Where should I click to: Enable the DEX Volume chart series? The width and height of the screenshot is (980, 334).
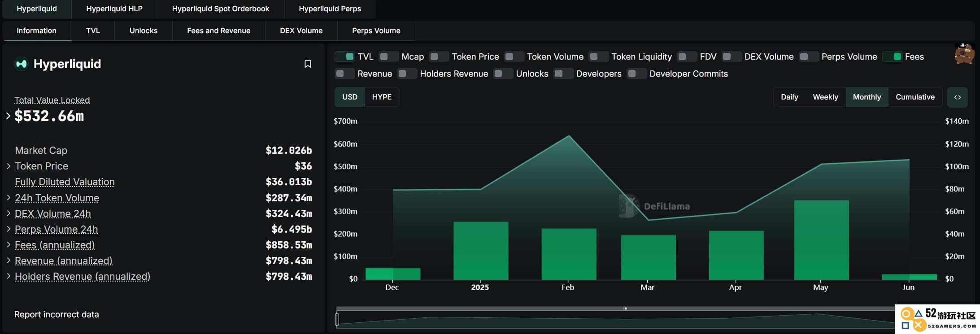pos(732,56)
